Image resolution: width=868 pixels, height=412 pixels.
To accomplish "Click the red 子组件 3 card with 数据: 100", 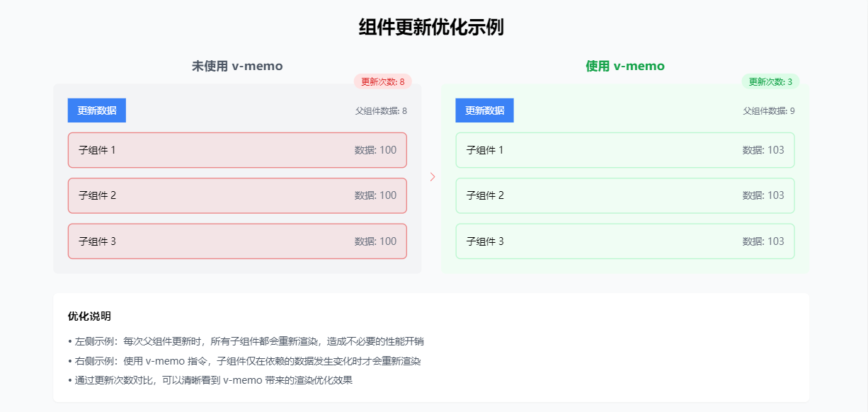I will click(x=237, y=241).
